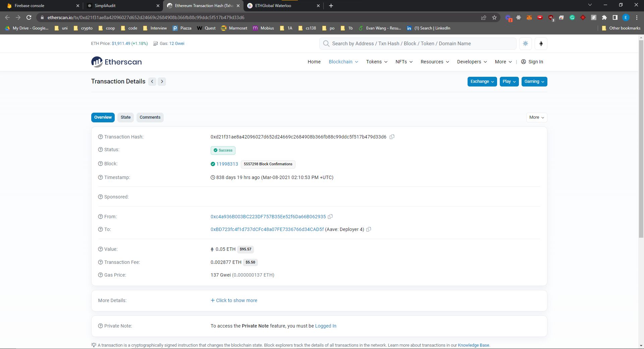Click the ETH price $1,911.49 link
This screenshot has height=349, width=644.
pyautogui.click(x=129, y=44)
